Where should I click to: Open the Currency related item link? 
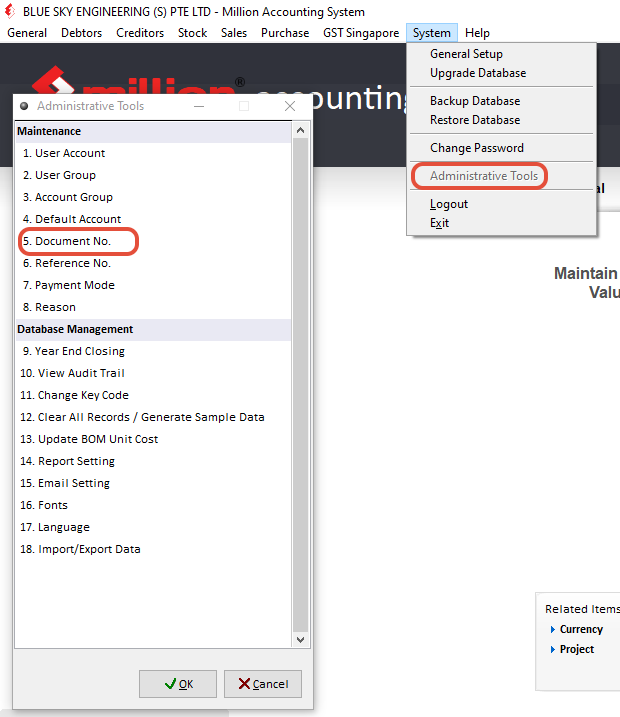click(581, 630)
